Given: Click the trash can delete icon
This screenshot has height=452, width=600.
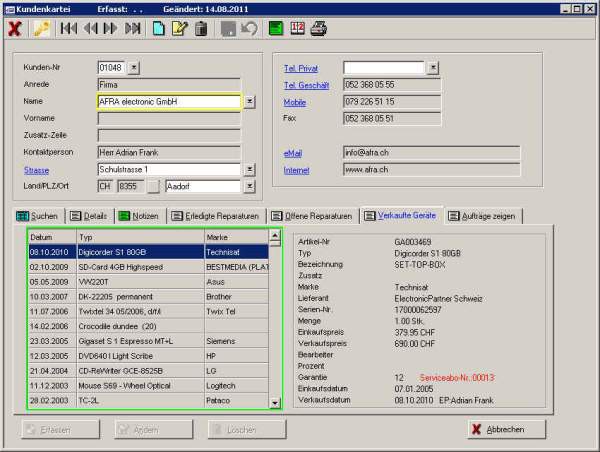Looking at the screenshot, I should pyautogui.click(x=201, y=29).
